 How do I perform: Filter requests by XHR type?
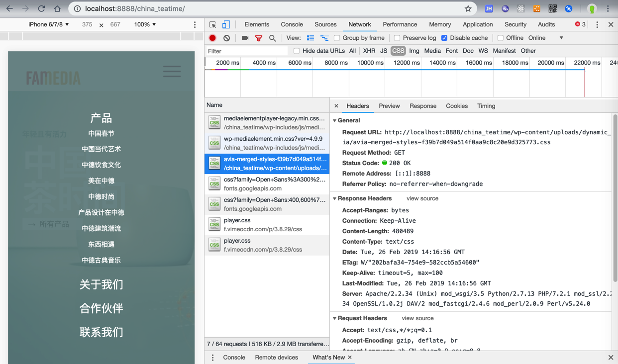(369, 51)
